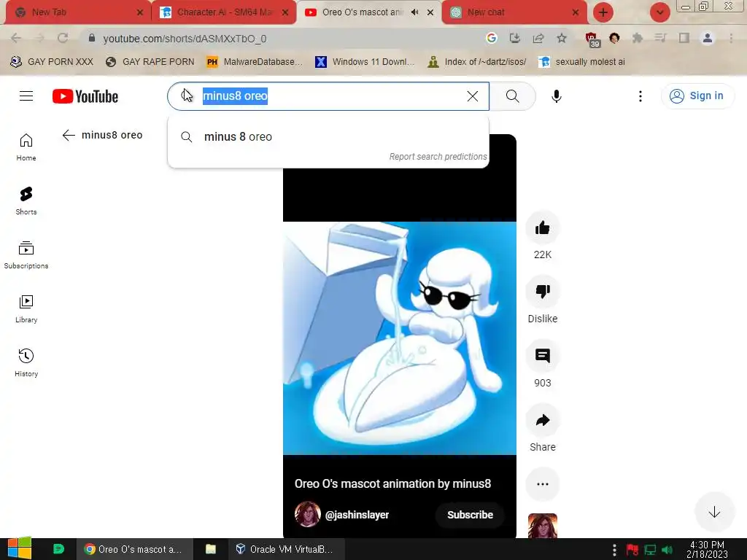Open Chrome three-dot main menu

[x=731, y=38]
